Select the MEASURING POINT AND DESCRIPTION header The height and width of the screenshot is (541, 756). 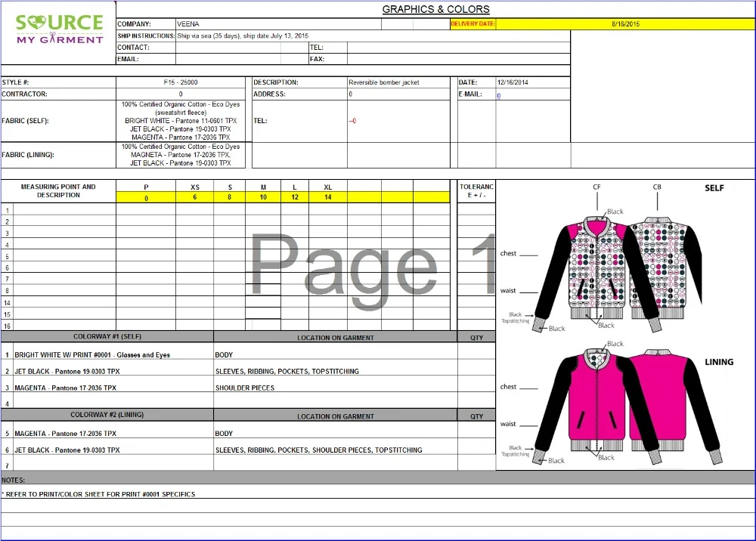(x=58, y=190)
